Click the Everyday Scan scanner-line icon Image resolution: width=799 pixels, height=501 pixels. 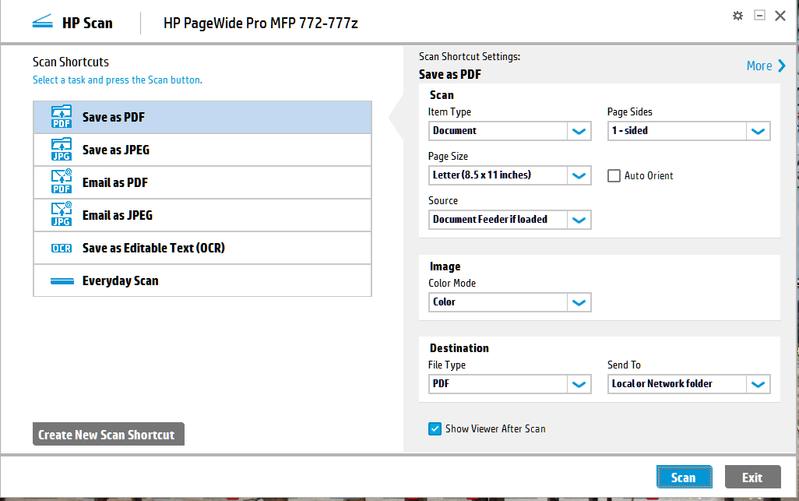62,281
